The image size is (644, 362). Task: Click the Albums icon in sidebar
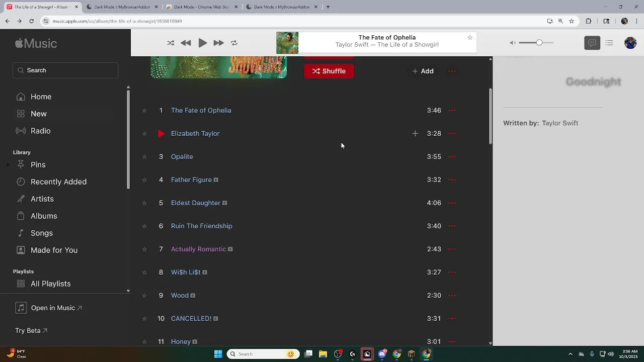pyautogui.click(x=21, y=216)
